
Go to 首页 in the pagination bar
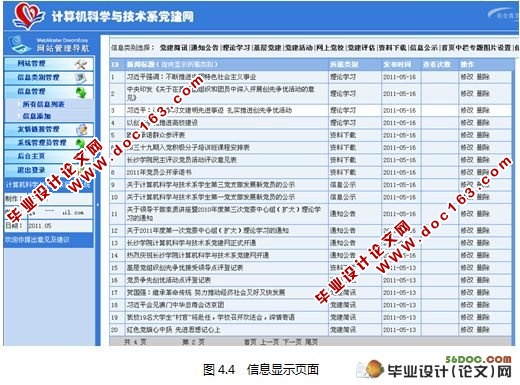point(250,342)
